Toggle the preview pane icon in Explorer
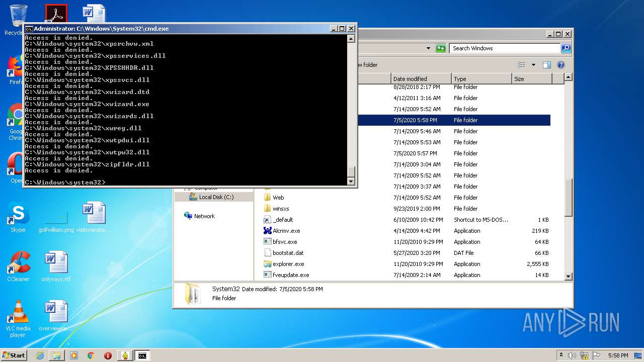 click(x=547, y=65)
